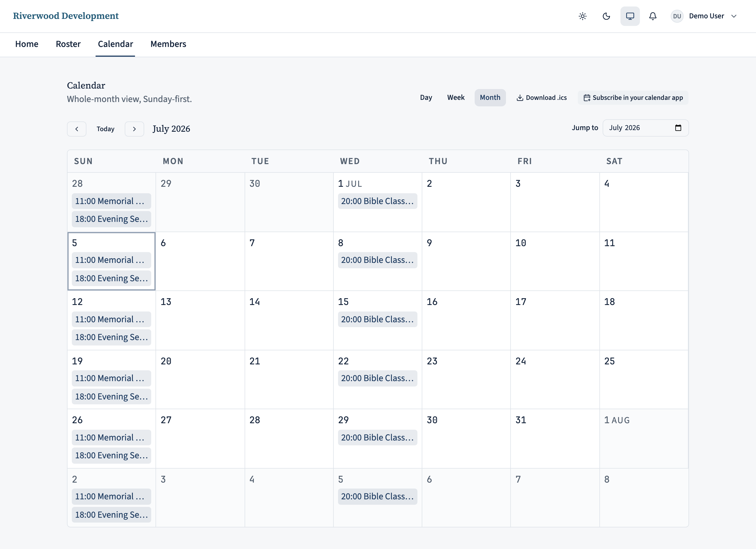The width and height of the screenshot is (756, 549).
Task: Switch to light theme sun icon
Action: point(582,16)
